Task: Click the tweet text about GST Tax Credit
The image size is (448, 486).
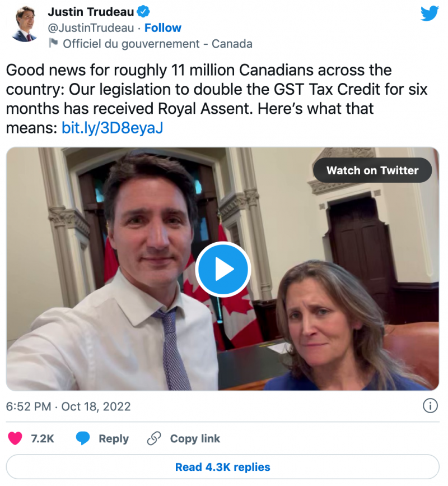Action: tap(199, 89)
